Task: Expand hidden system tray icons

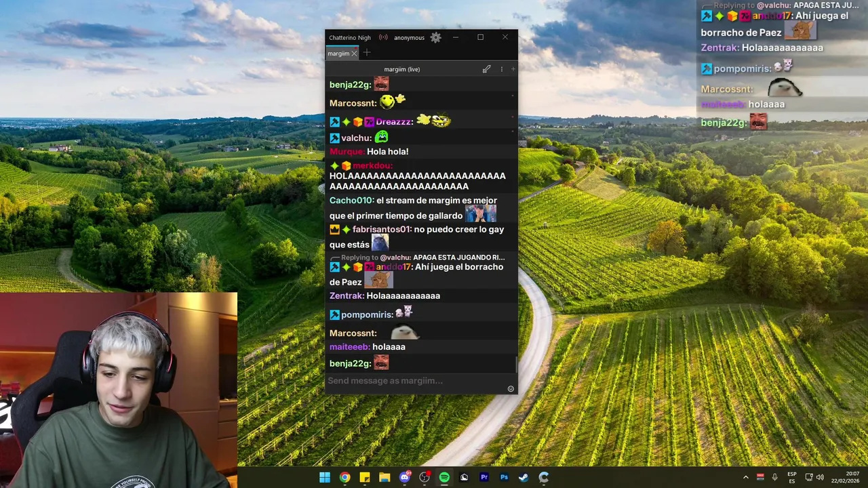Action: point(746,477)
